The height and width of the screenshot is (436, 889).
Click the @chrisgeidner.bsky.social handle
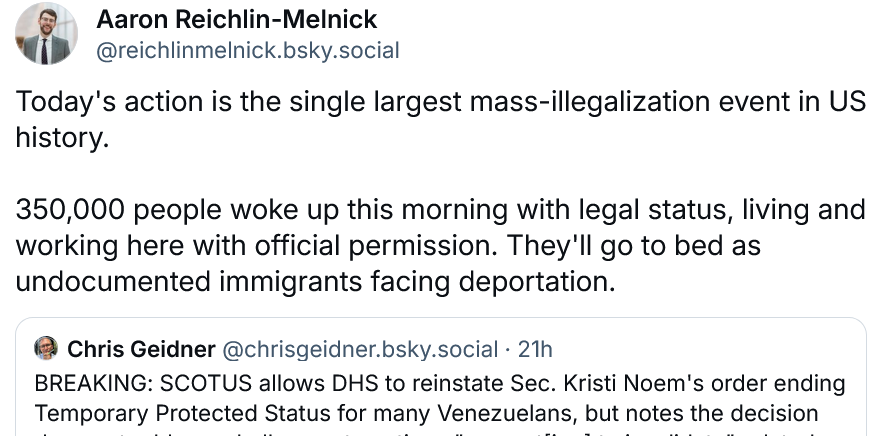click(359, 349)
